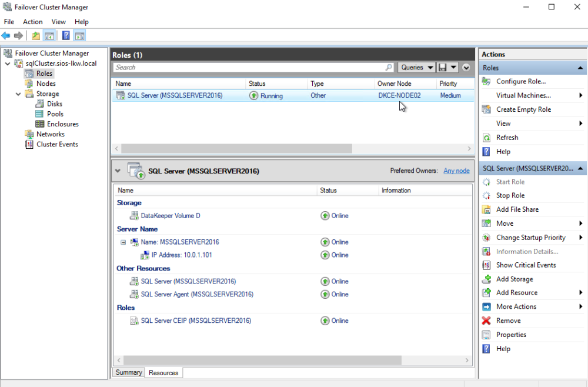Expand the View submenu in Actions
The height and width of the screenshot is (387, 588).
click(580, 124)
